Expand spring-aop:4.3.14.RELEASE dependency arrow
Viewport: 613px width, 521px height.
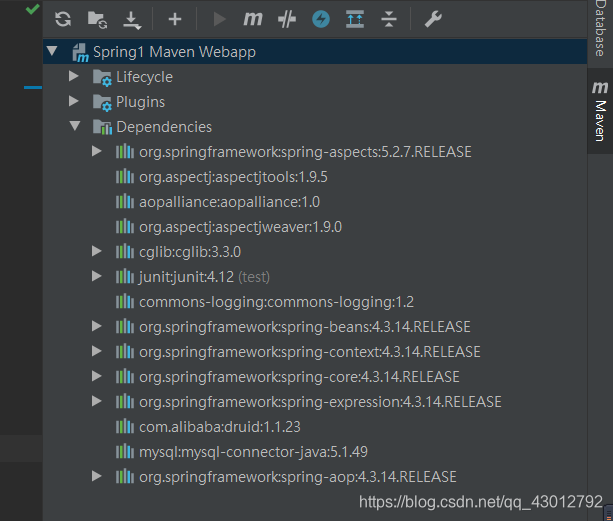tap(97, 476)
